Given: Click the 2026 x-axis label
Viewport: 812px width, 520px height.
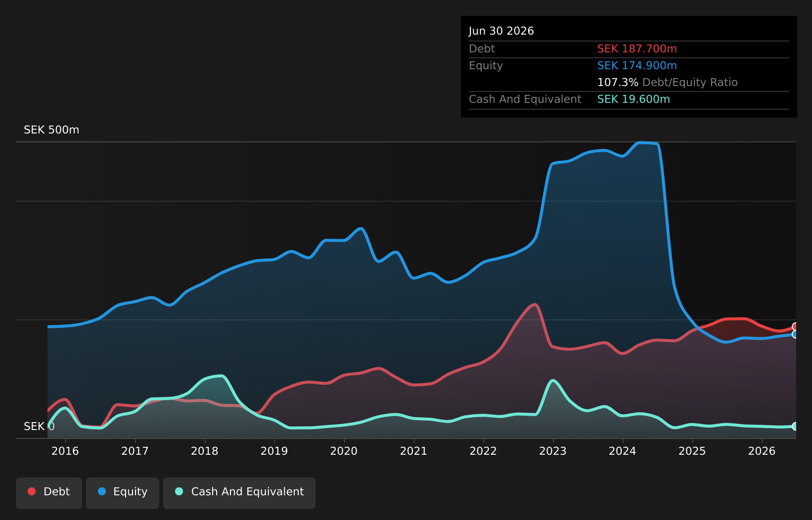Looking at the screenshot, I should [762, 451].
